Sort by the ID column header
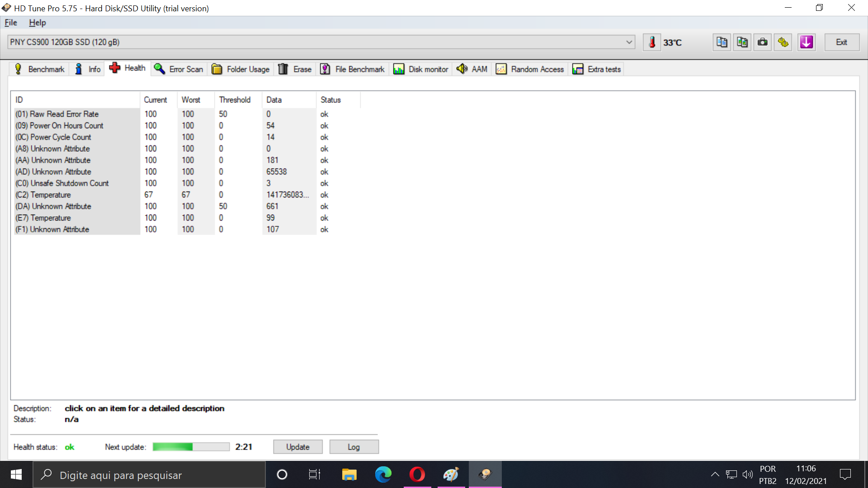This screenshot has height=488, width=868. click(76, 100)
